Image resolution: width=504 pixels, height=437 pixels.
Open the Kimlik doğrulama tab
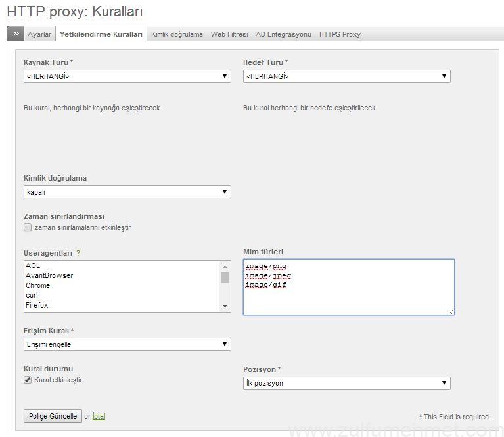tap(177, 34)
